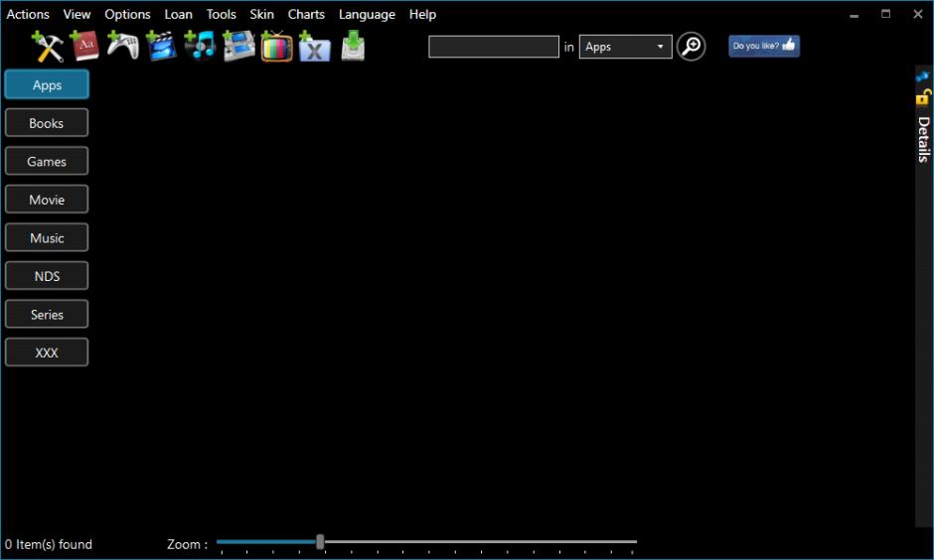Click the Add Movie clapperboard icon

pos(161,47)
